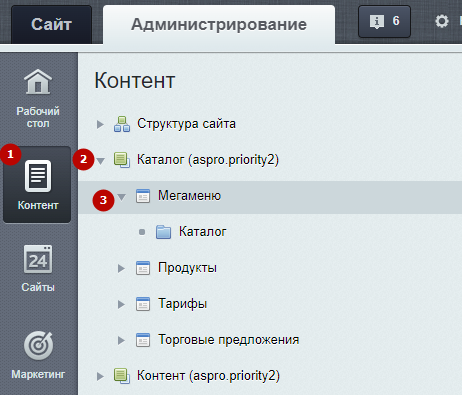Viewport: 462px width, 395px height.
Task: Open the Структура сайта tree item
Action: coord(186,124)
